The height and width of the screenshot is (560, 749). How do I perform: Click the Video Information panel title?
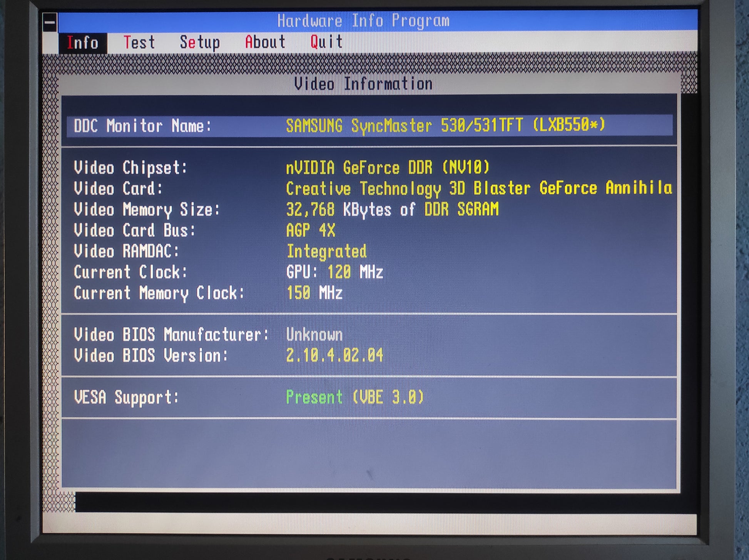click(x=363, y=84)
